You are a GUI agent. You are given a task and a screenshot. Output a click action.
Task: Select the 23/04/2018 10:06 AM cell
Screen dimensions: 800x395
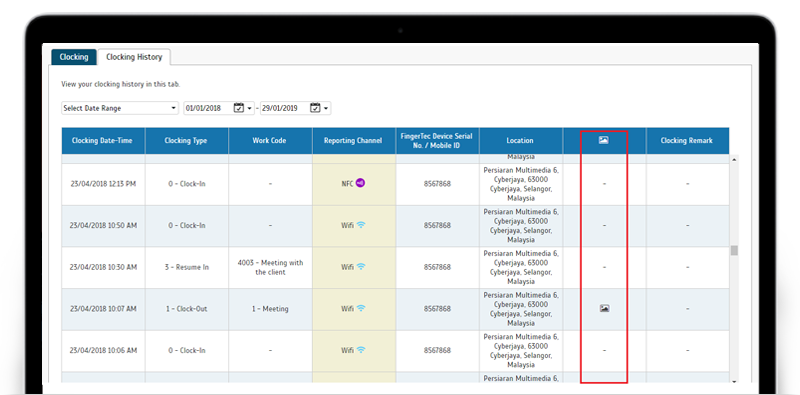tap(103, 351)
